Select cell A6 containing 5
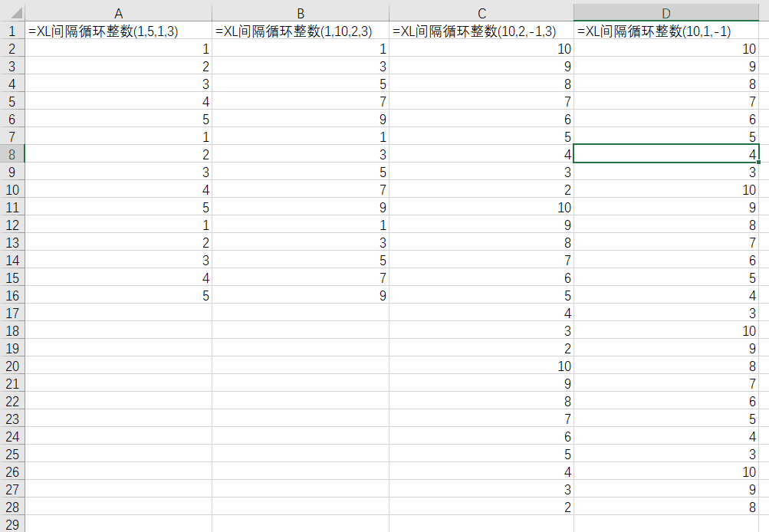Viewport: 769px width, 532px height. coord(118,119)
